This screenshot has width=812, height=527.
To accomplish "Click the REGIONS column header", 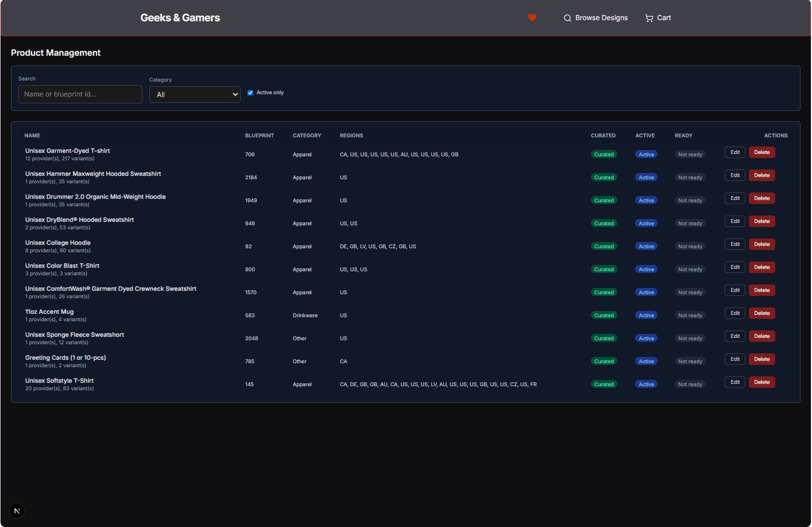I will (x=351, y=136).
